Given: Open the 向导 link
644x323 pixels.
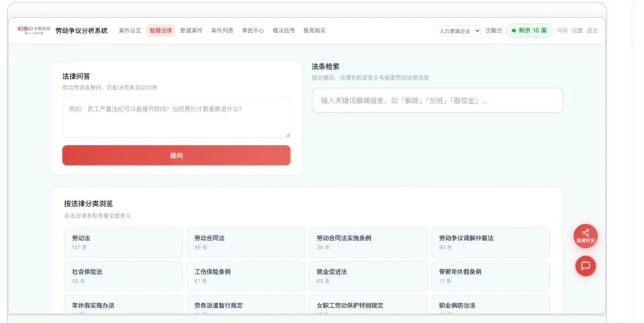Looking at the screenshot, I should point(562,30).
